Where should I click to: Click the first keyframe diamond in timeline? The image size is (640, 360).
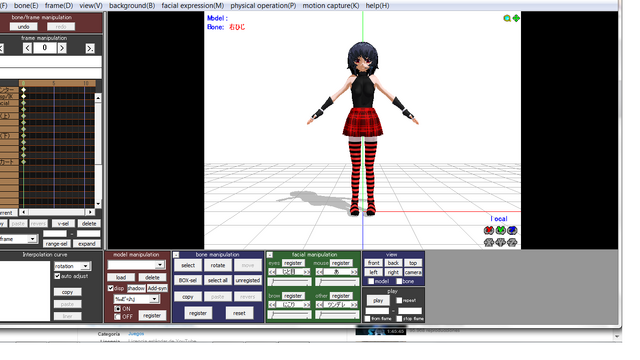[x=24, y=90]
